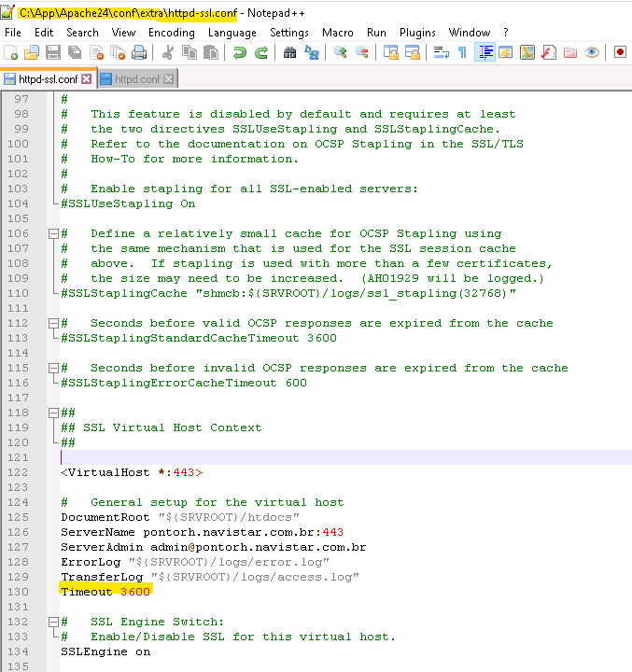
Task: Open the Document Map toolbar icon
Action: coord(527,52)
